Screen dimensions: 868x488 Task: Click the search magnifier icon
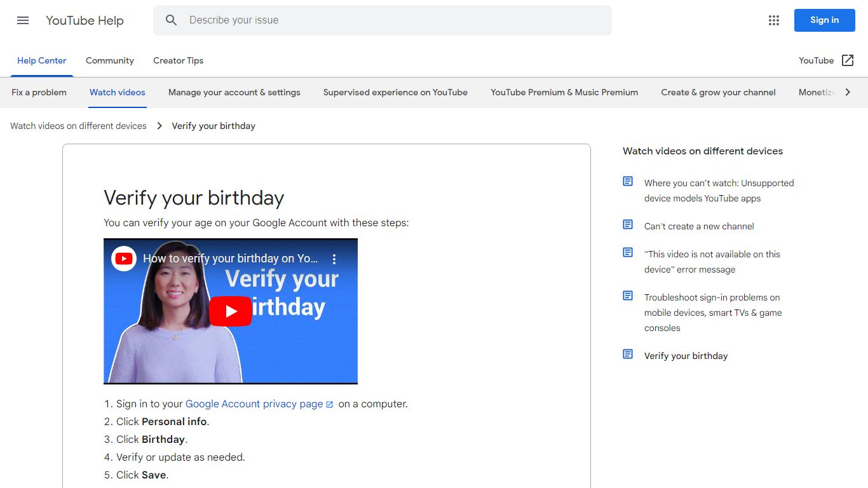click(x=171, y=20)
